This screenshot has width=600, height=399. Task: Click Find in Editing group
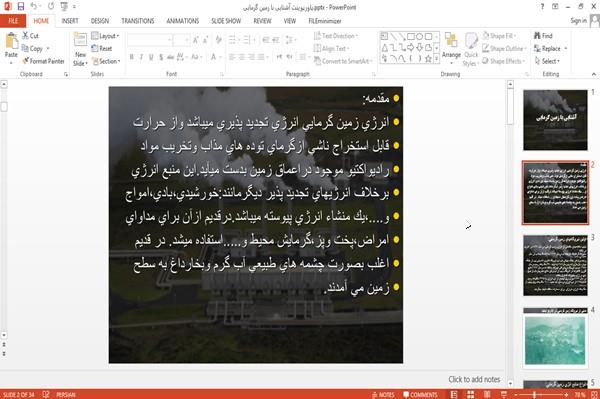click(x=543, y=36)
